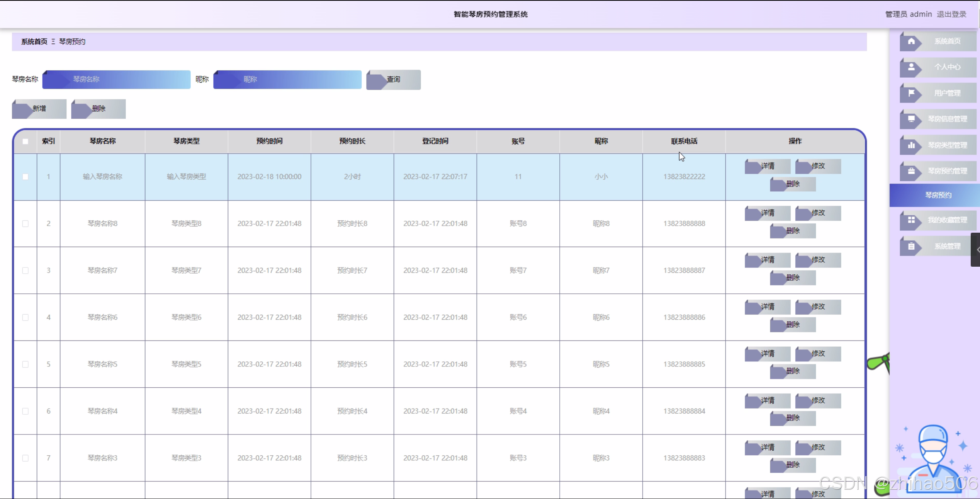Viewport: 980px width, 499px height.
Task: Click the flag icon for 用户管理
Action: coord(911,93)
